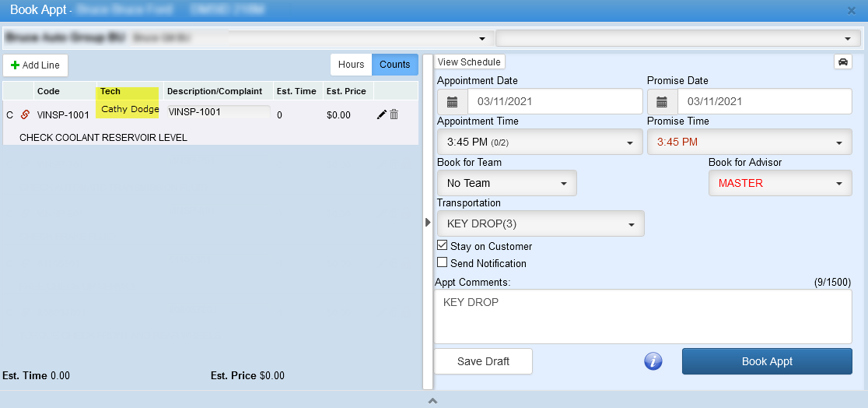The width and height of the screenshot is (868, 408).
Task: Click into the Appt Comments text box
Action: tap(642, 316)
